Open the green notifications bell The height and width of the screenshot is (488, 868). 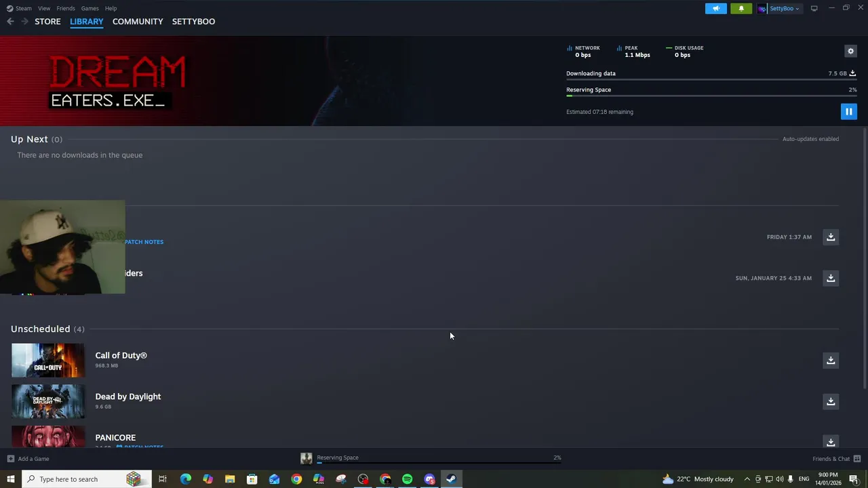(741, 8)
